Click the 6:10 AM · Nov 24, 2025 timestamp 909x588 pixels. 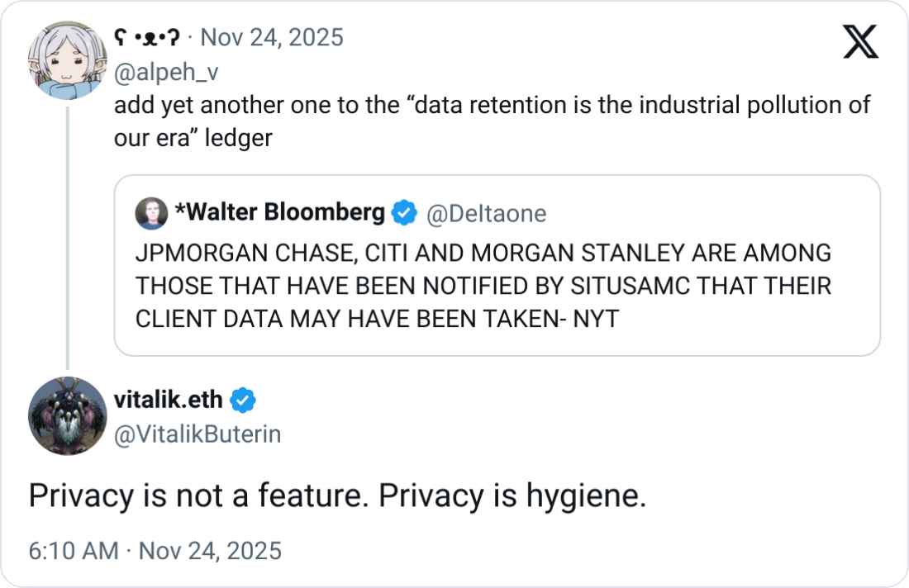pos(155,550)
